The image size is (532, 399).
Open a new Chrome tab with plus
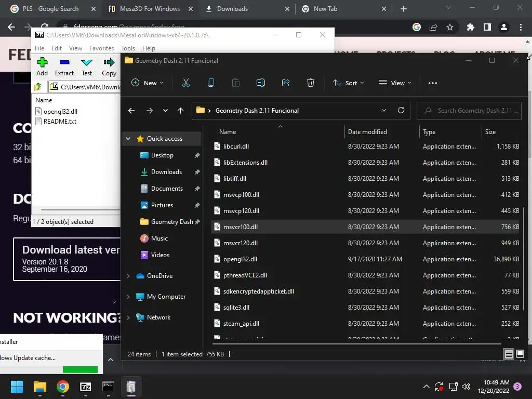(x=403, y=9)
